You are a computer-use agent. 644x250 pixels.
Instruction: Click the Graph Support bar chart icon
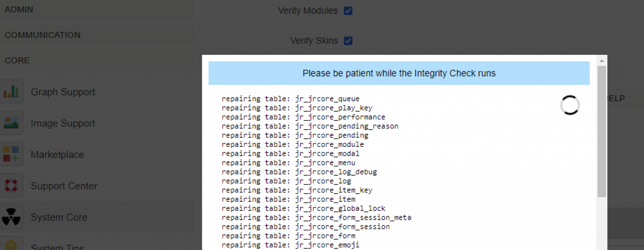tap(11, 92)
